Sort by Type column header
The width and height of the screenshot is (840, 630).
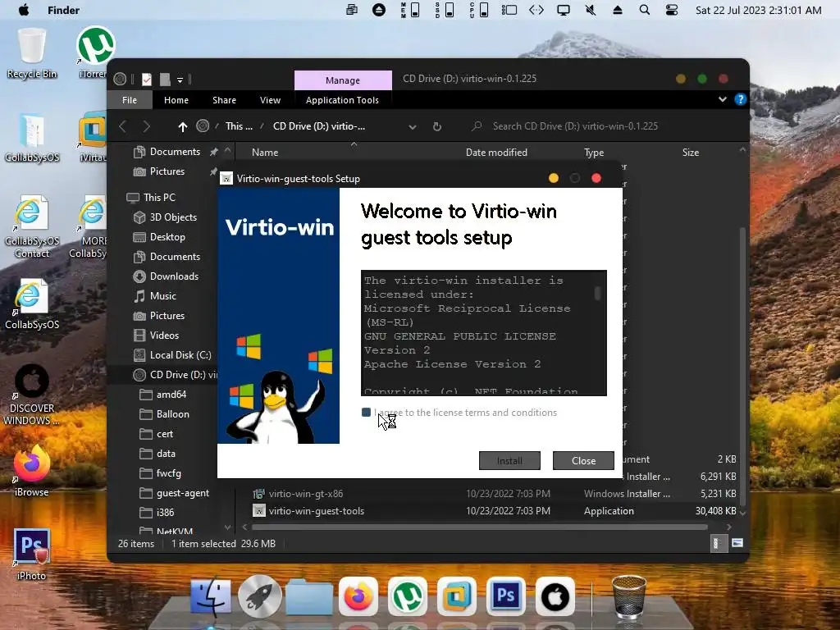(x=594, y=153)
